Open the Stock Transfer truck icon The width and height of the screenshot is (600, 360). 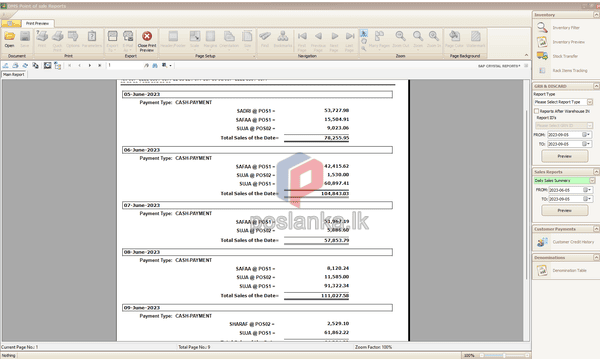pos(542,56)
